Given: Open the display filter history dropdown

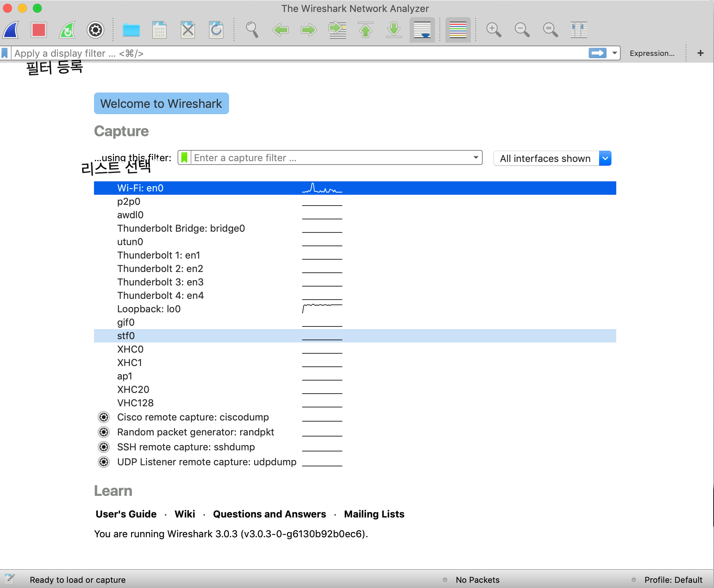Looking at the screenshot, I should point(614,53).
